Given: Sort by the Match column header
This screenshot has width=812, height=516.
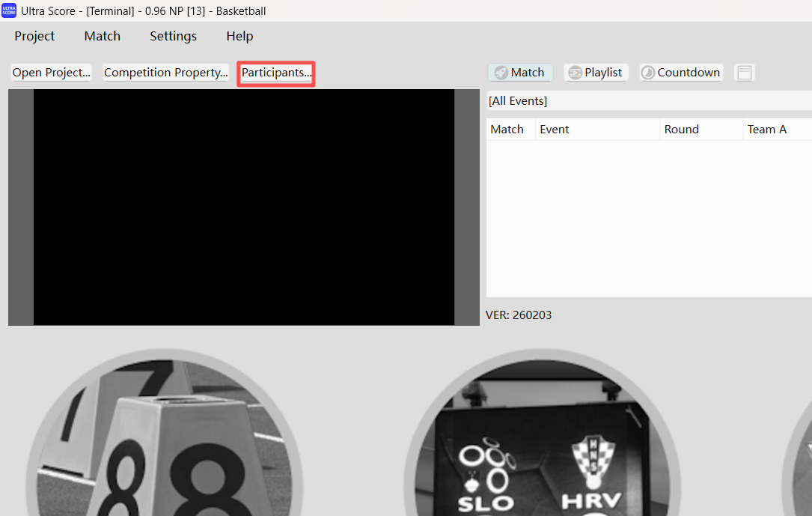Looking at the screenshot, I should coord(507,130).
